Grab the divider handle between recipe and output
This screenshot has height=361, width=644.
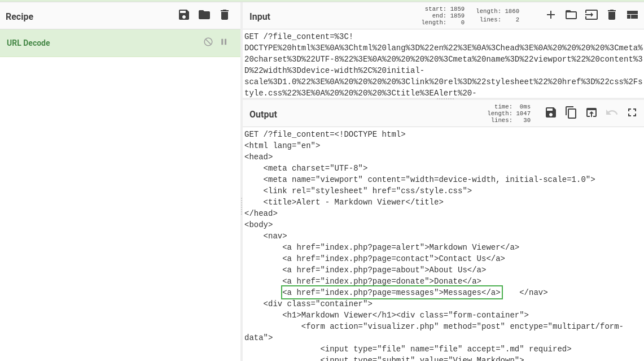point(242,207)
